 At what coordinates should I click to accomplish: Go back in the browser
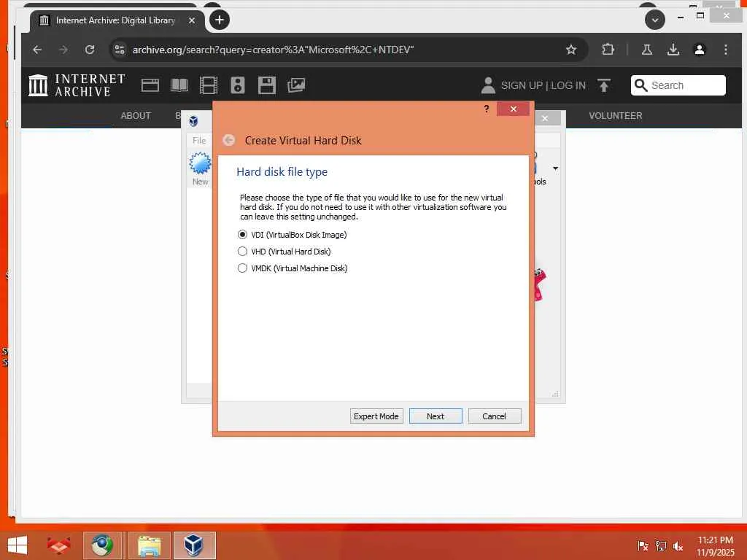tap(38, 50)
